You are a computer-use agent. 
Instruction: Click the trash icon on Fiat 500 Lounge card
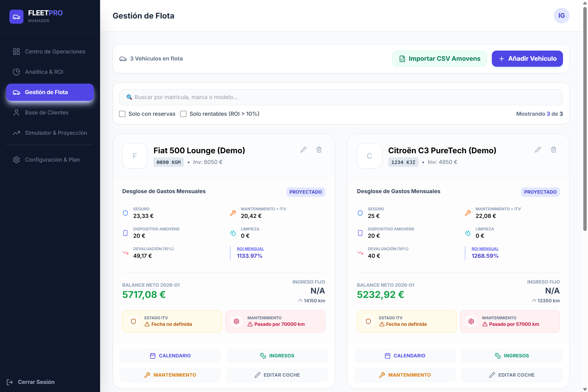click(319, 150)
